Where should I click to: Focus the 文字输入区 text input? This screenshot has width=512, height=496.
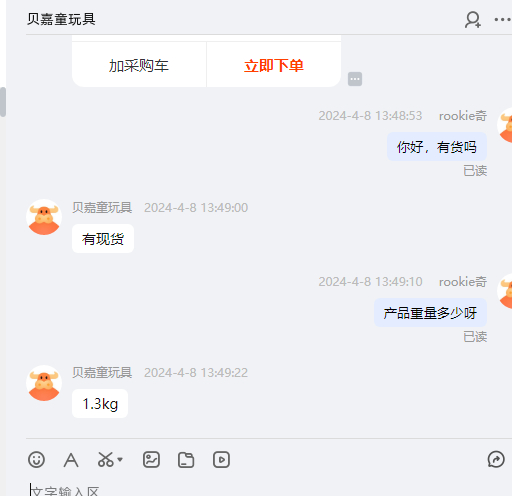tap(267, 489)
